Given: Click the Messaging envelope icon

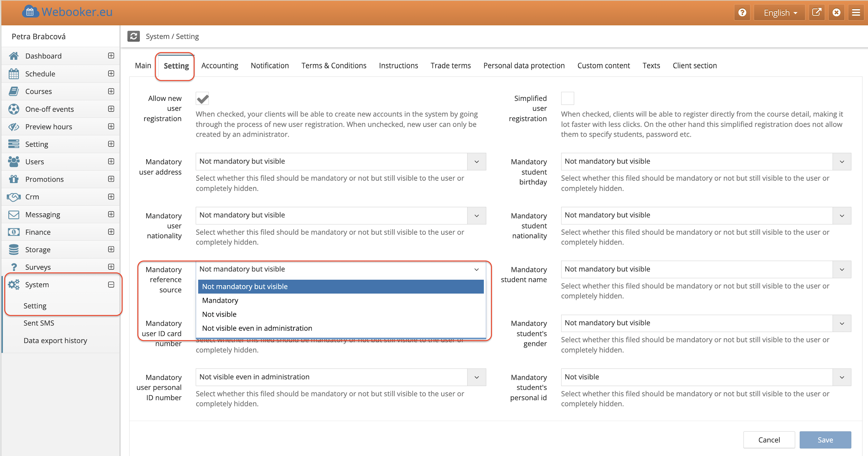Looking at the screenshot, I should 14,214.
